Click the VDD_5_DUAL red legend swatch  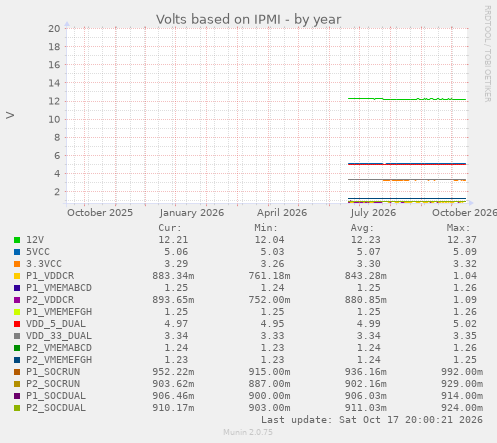(17, 324)
